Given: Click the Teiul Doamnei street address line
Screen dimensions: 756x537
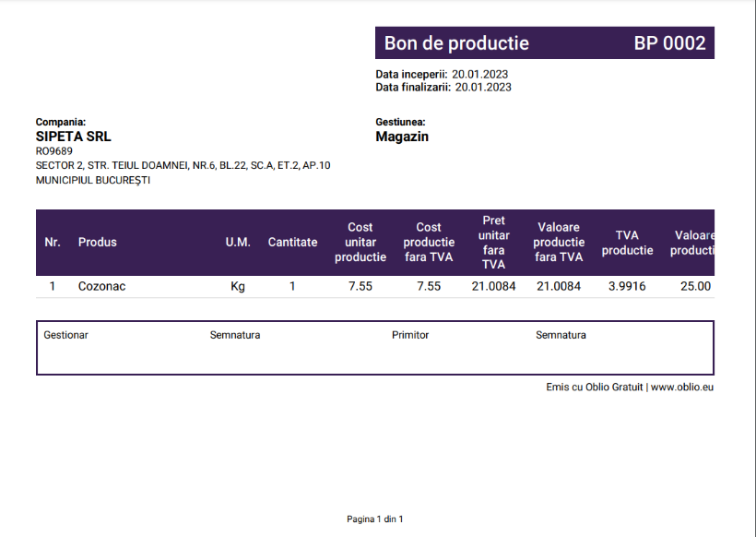Looking at the screenshot, I should coord(183,165).
